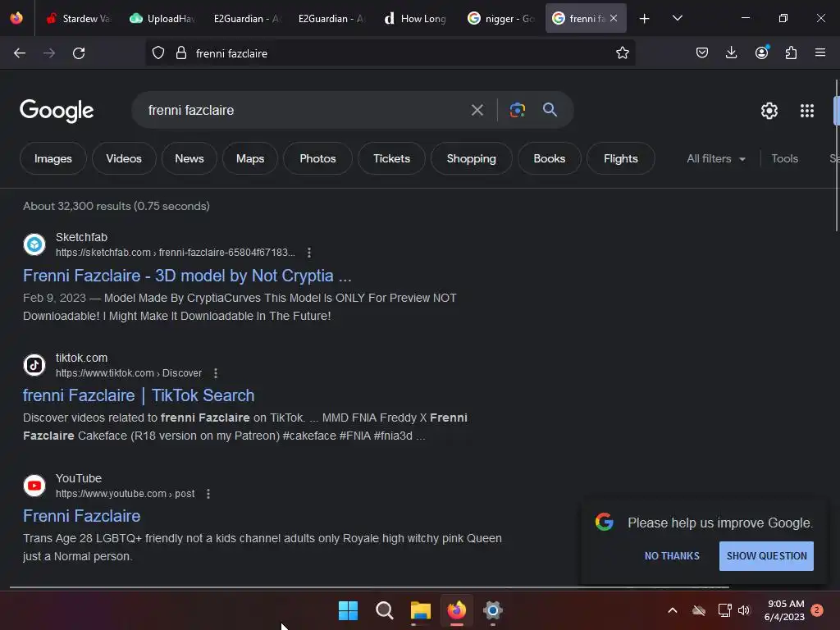The height and width of the screenshot is (630, 840).
Task: Open Frenni Fazclaire YouTube result link
Action: coord(81,516)
